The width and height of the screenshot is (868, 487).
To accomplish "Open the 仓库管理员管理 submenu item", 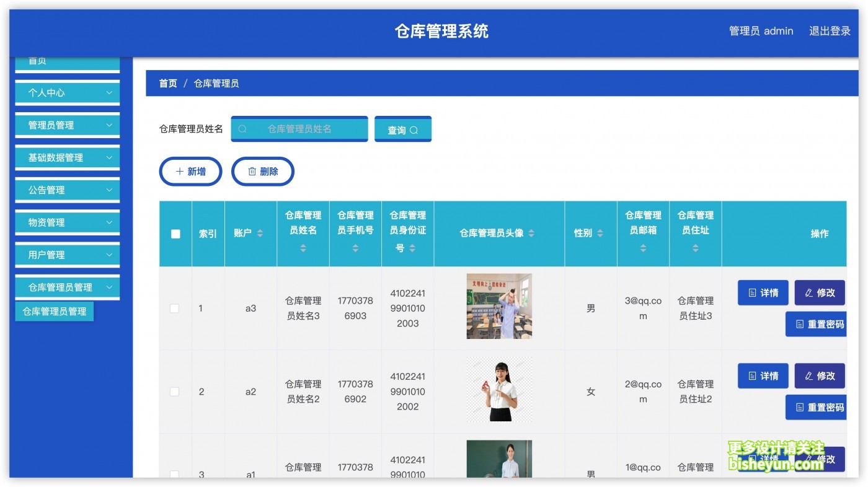I will pyautogui.click(x=55, y=312).
